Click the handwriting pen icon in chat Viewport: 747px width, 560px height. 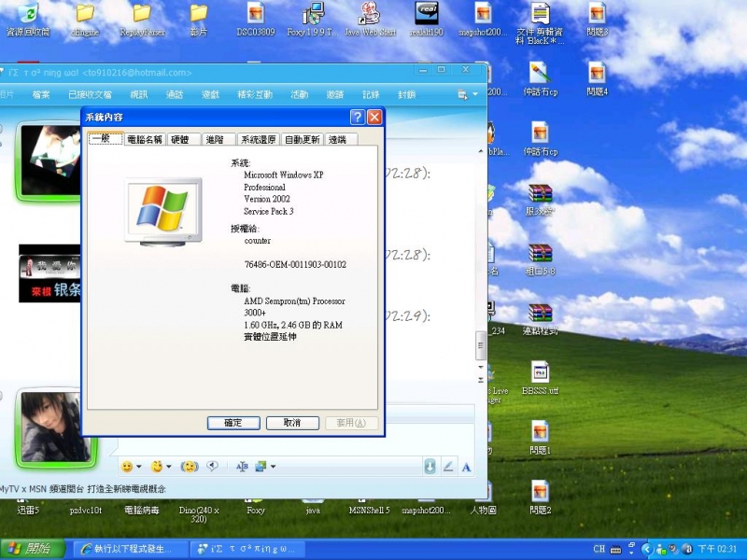[448, 466]
